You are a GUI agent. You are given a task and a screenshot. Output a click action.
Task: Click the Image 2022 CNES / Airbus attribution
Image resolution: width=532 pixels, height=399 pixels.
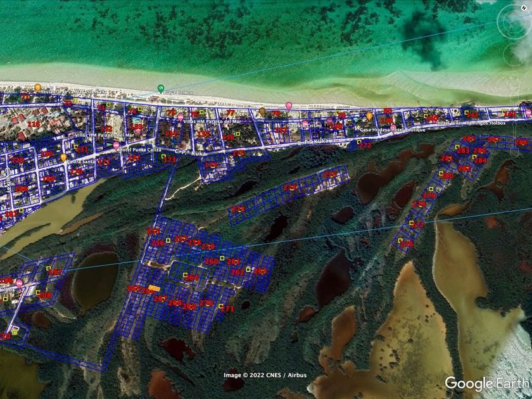[265, 375]
